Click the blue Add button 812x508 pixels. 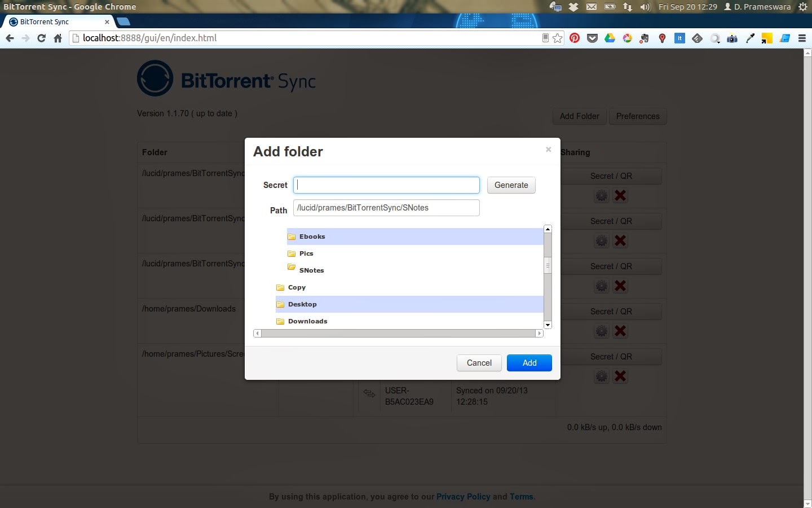tap(529, 363)
